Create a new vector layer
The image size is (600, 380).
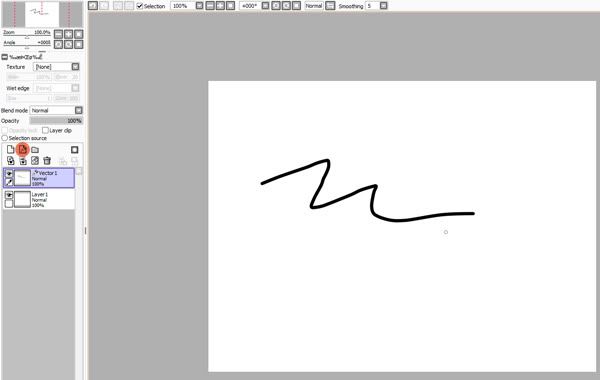tap(23, 149)
